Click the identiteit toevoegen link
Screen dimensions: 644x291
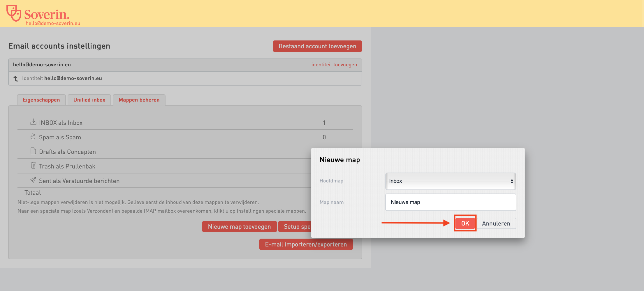tap(334, 65)
